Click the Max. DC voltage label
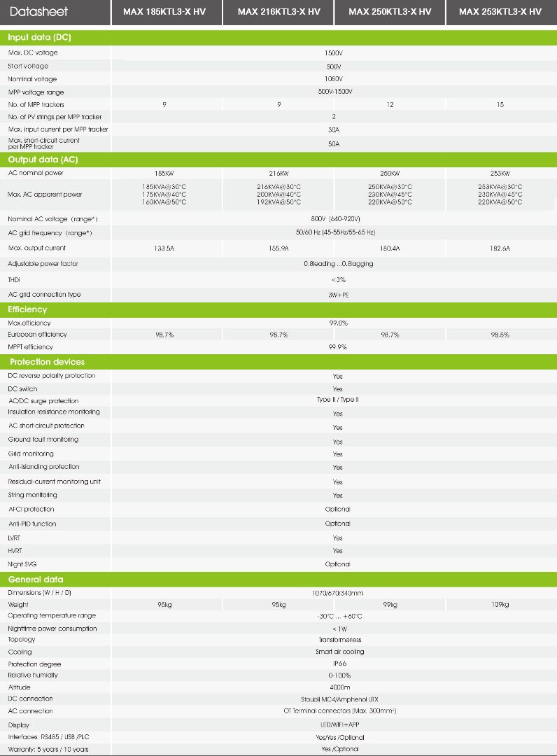 tap(33, 52)
